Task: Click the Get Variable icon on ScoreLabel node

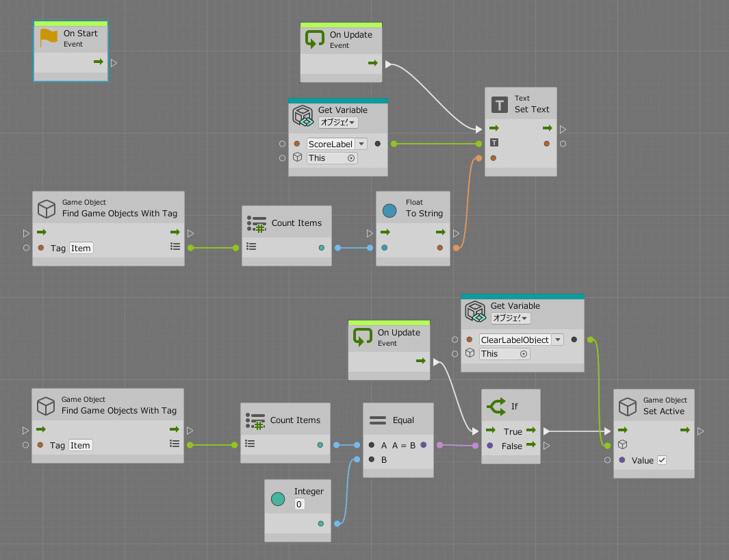Action: [x=303, y=116]
